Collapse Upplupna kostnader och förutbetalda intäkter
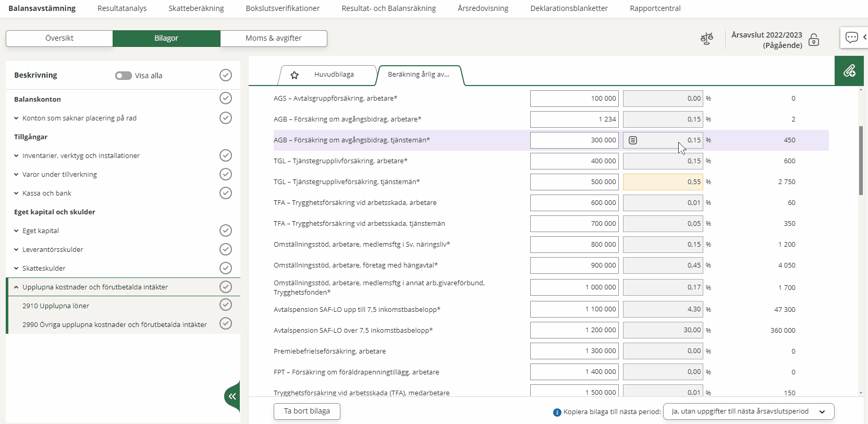The height and width of the screenshot is (424, 868). [x=16, y=287]
